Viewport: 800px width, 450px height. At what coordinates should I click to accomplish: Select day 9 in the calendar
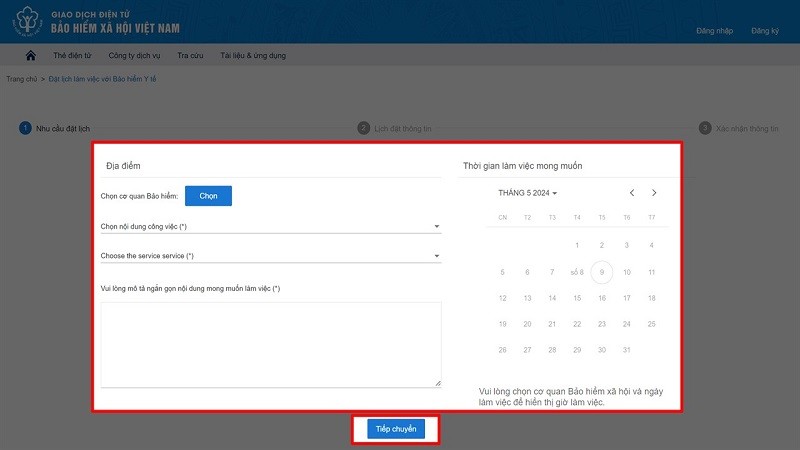[x=601, y=272]
